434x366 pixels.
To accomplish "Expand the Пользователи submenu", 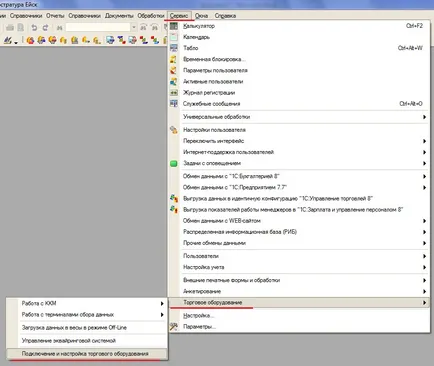I will pyautogui.click(x=424, y=256).
